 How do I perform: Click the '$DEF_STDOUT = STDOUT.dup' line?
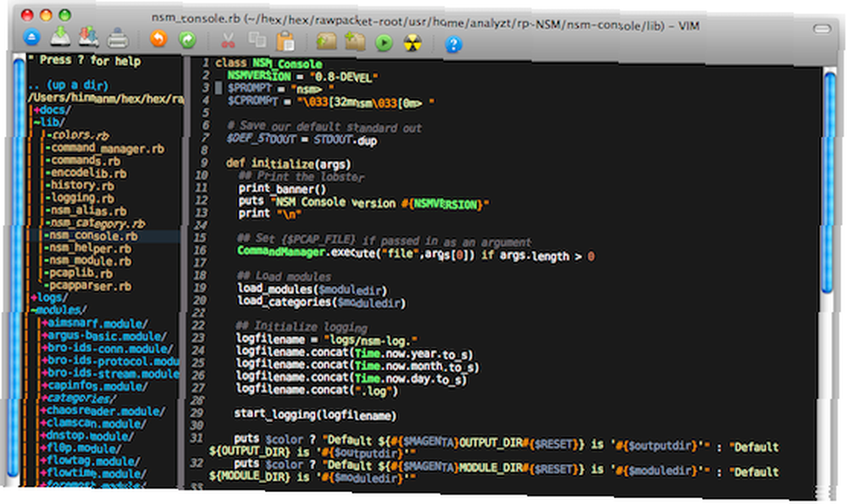[302, 140]
